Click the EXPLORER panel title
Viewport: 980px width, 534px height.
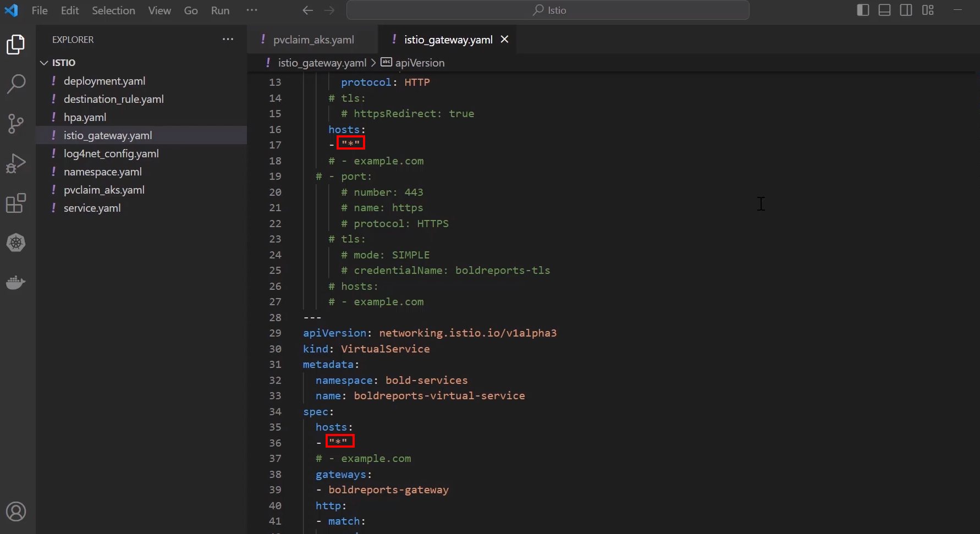point(73,40)
